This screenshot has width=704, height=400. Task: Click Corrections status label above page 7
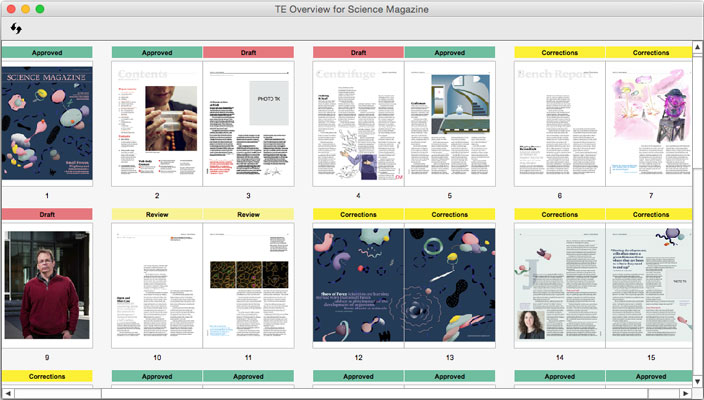click(x=649, y=53)
